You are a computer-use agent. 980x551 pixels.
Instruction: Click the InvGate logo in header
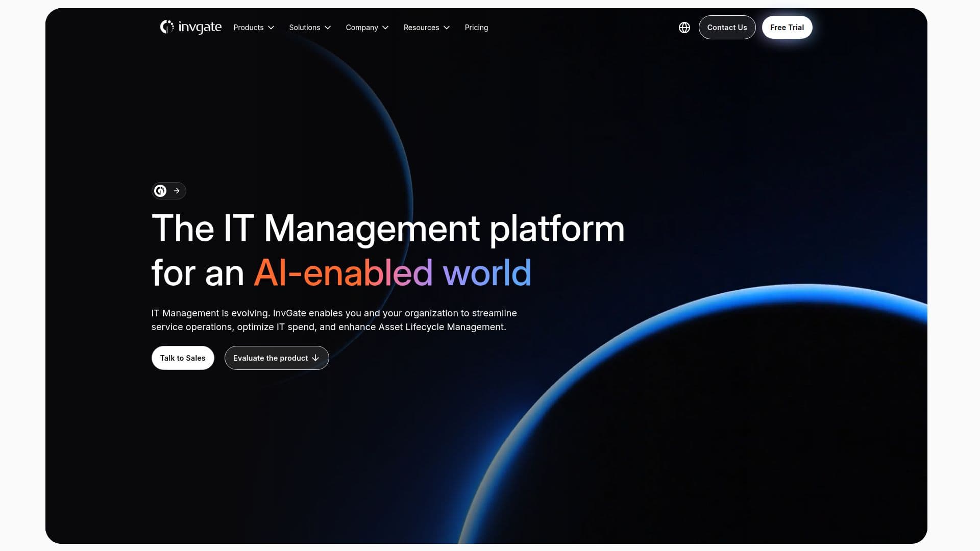point(190,27)
